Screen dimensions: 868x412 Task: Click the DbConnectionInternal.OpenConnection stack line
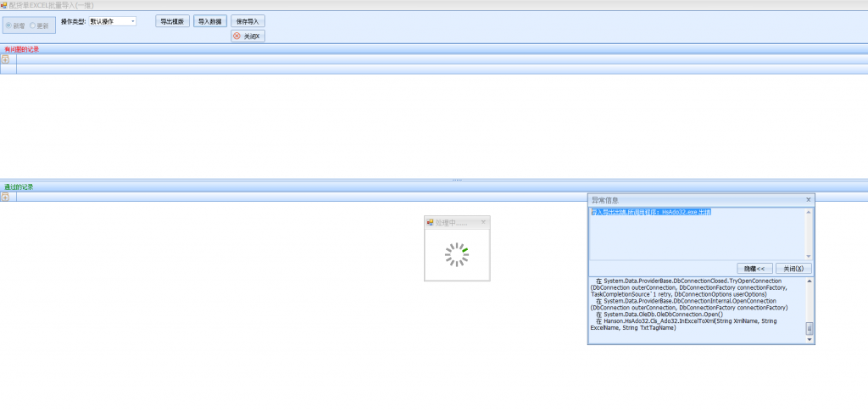(689, 304)
